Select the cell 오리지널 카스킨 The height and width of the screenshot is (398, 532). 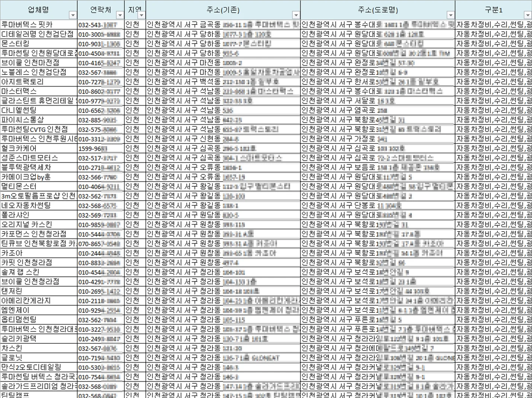39,224
